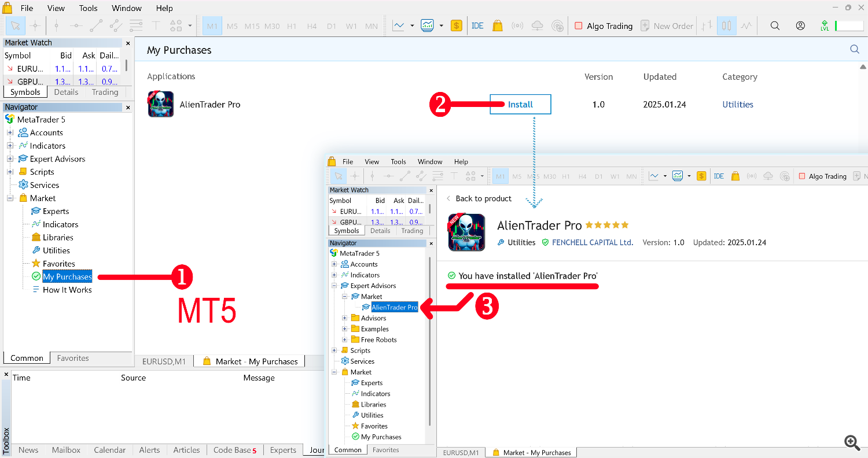Viewport: 868px width, 458px height.
Task: Select My Purchases in main window Navigator
Action: 67,276
